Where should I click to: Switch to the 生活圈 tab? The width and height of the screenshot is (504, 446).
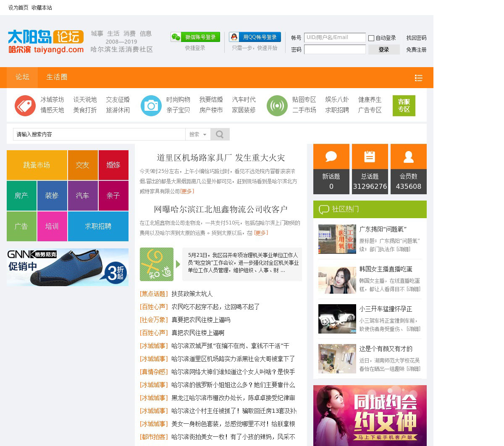tap(57, 77)
